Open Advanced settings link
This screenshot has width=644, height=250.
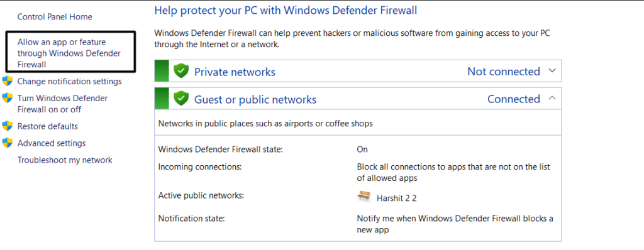[x=52, y=143]
